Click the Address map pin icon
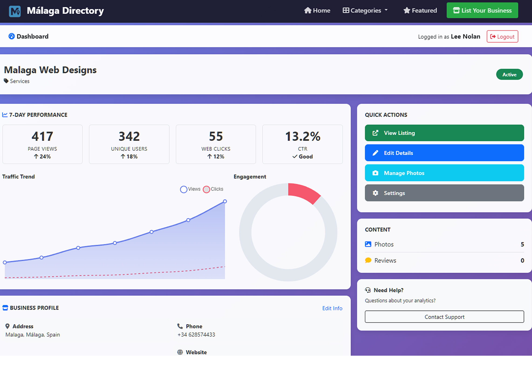 7,326
